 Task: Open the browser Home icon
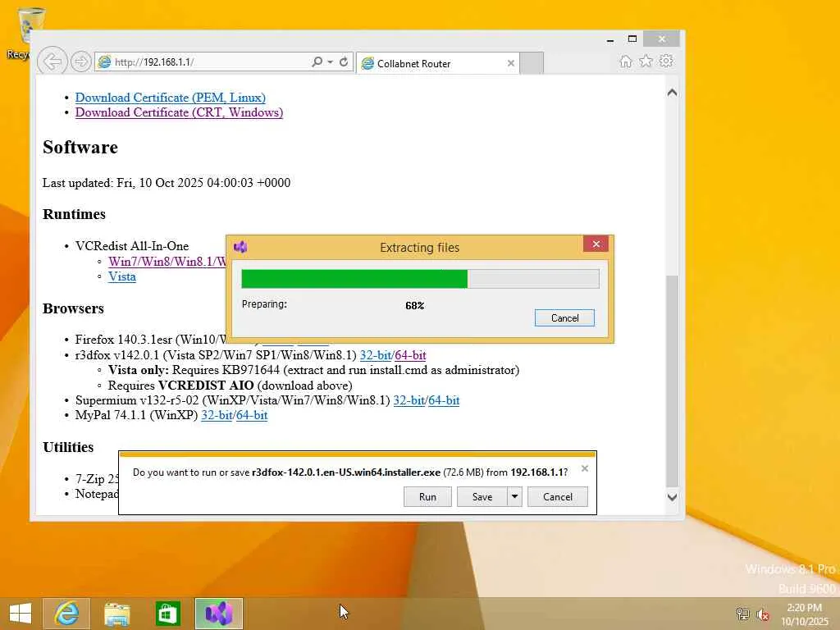coord(625,61)
